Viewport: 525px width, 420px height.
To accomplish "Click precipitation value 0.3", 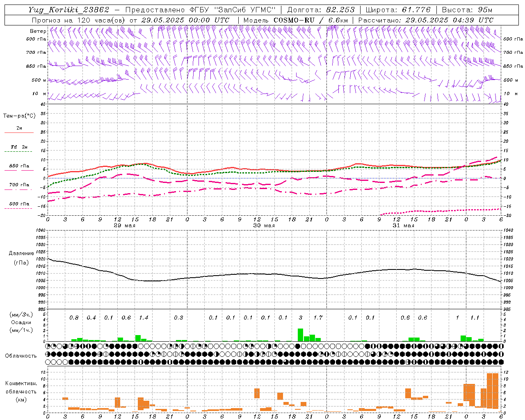I will tap(178, 318).
